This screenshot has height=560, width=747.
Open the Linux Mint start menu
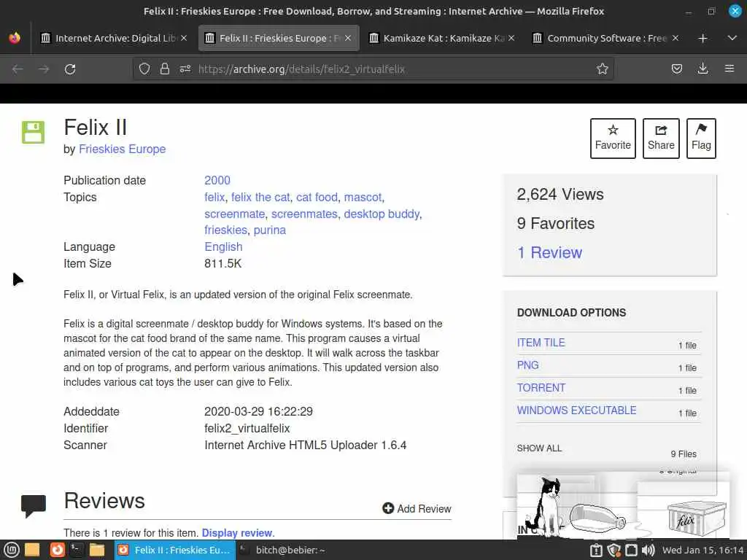click(x=12, y=550)
